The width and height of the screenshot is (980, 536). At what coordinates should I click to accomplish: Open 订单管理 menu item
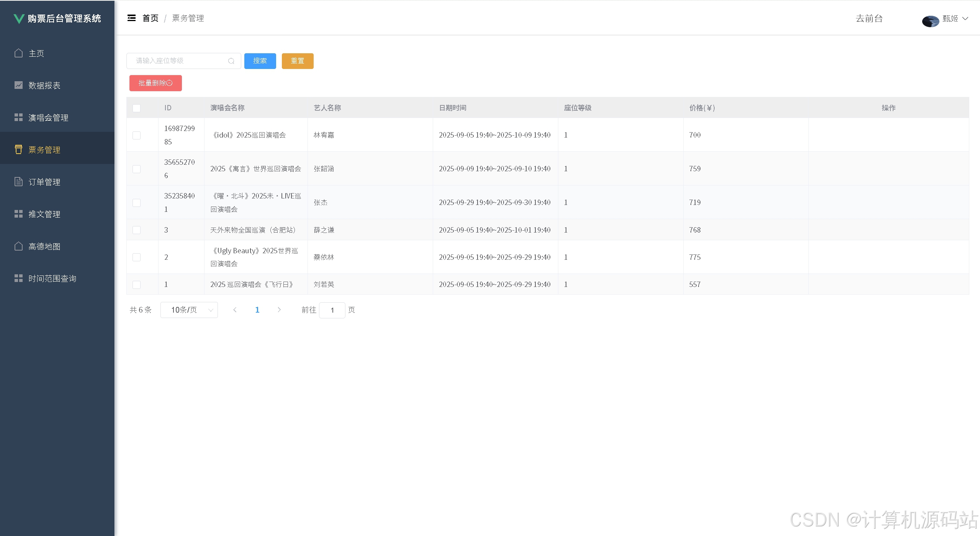pyautogui.click(x=57, y=182)
